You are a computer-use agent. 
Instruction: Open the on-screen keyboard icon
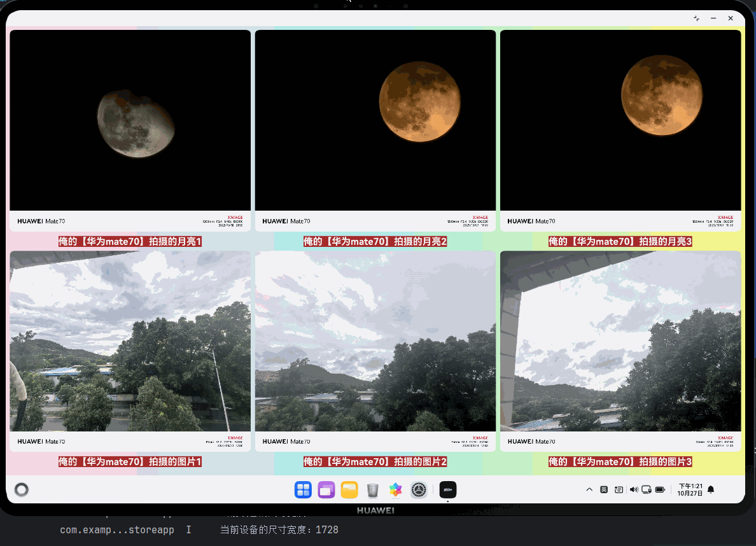click(x=619, y=489)
